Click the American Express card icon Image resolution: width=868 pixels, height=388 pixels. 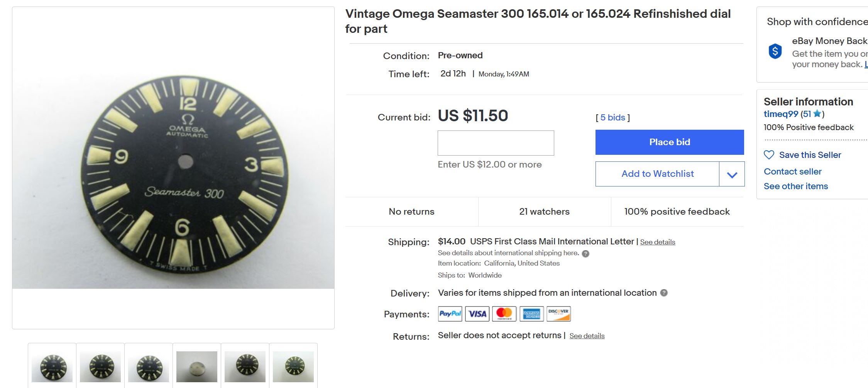531,314
